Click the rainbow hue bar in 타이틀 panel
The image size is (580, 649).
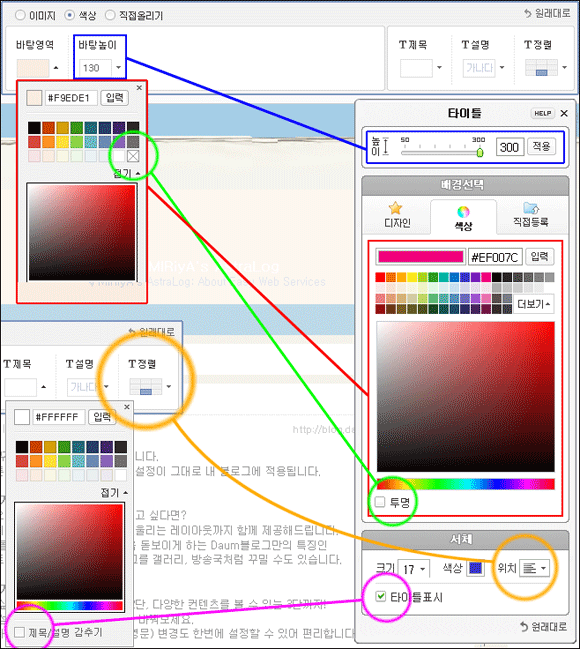tap(465, 484)
